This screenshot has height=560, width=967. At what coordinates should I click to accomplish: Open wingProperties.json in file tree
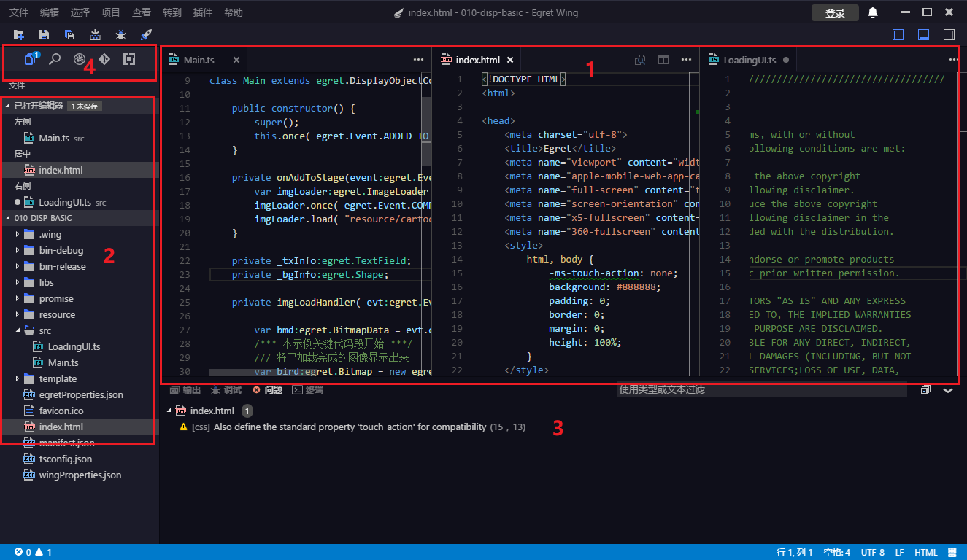coord(80,475)
